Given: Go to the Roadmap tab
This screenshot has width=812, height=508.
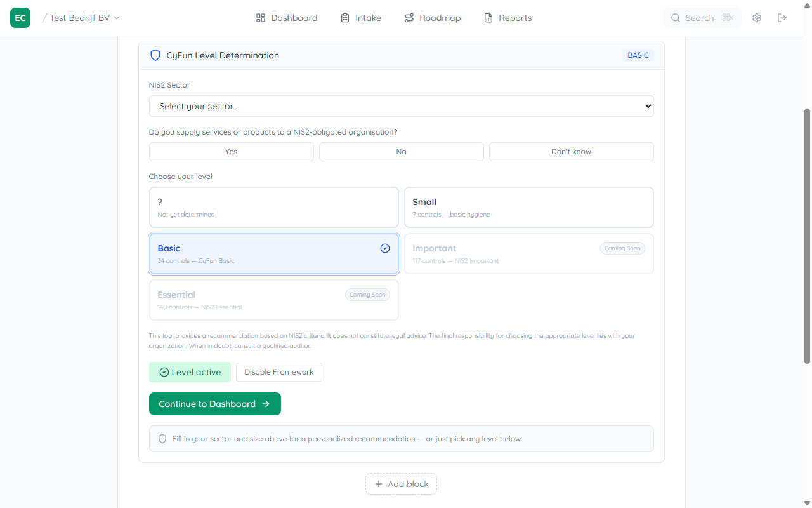Looking at the screenshot, I should coord(433,18).
